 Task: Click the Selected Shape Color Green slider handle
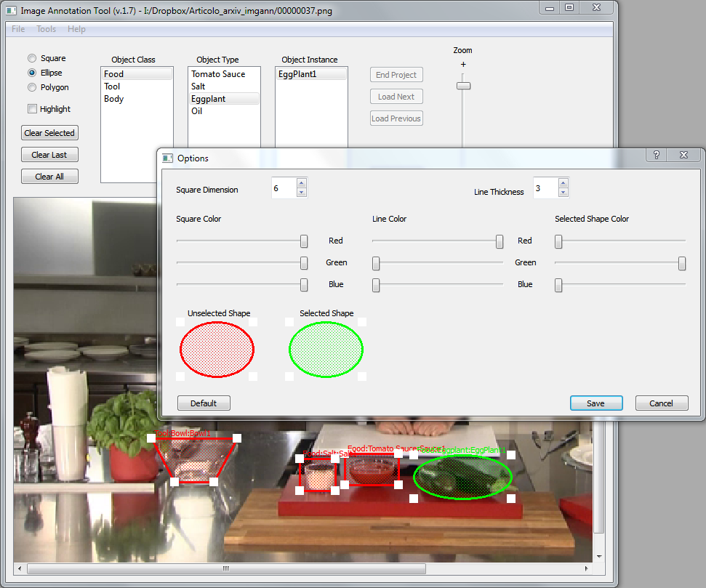pyautogui.click(x=682, y=263)
